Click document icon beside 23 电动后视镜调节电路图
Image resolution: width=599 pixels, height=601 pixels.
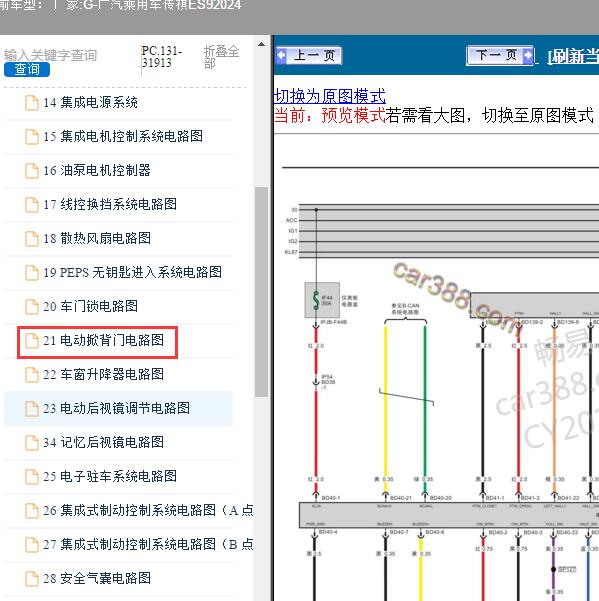(32, 409)
